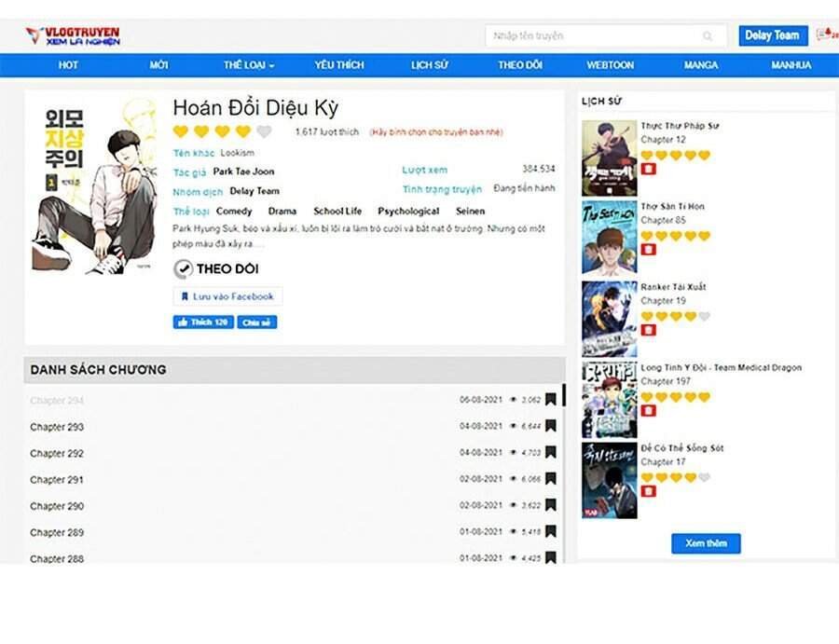Viewport: 839px width, 644px height.
Task: Open Chapter 292 link
Action: point(57,454)
